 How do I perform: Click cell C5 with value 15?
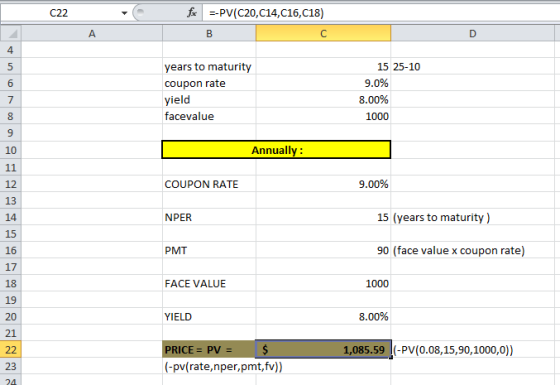pos(323,66)
